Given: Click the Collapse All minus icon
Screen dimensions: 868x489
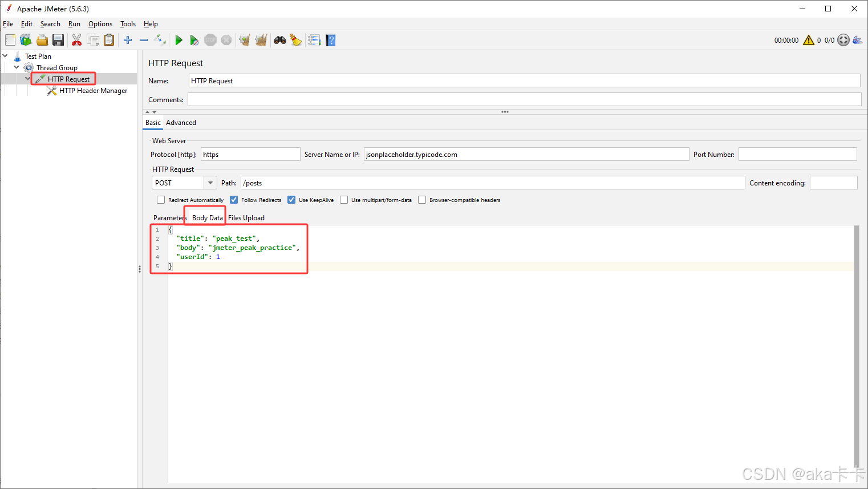Looking at the screenshot, I should click(x=144, y=40).
